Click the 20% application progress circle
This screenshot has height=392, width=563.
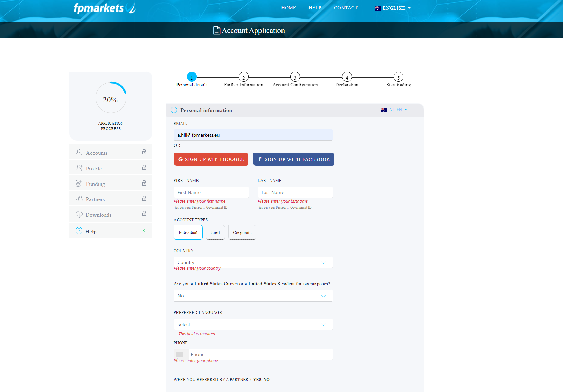point(111,98)
